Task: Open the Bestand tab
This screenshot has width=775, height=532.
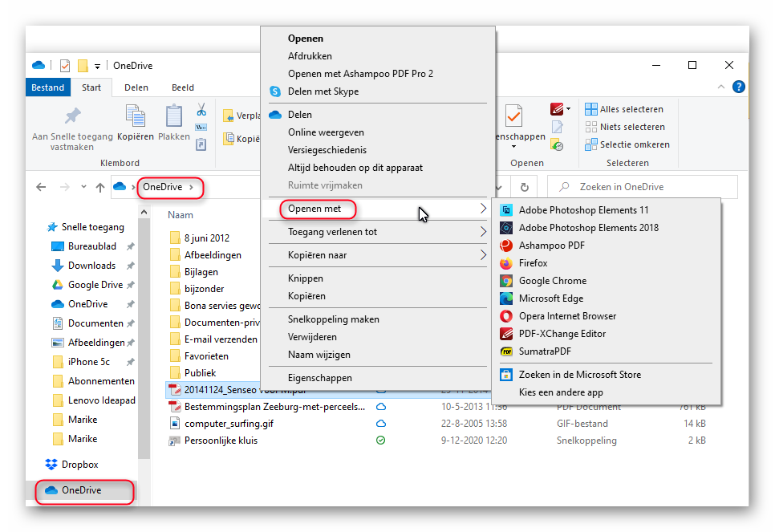Action: (x=48, y=87)
